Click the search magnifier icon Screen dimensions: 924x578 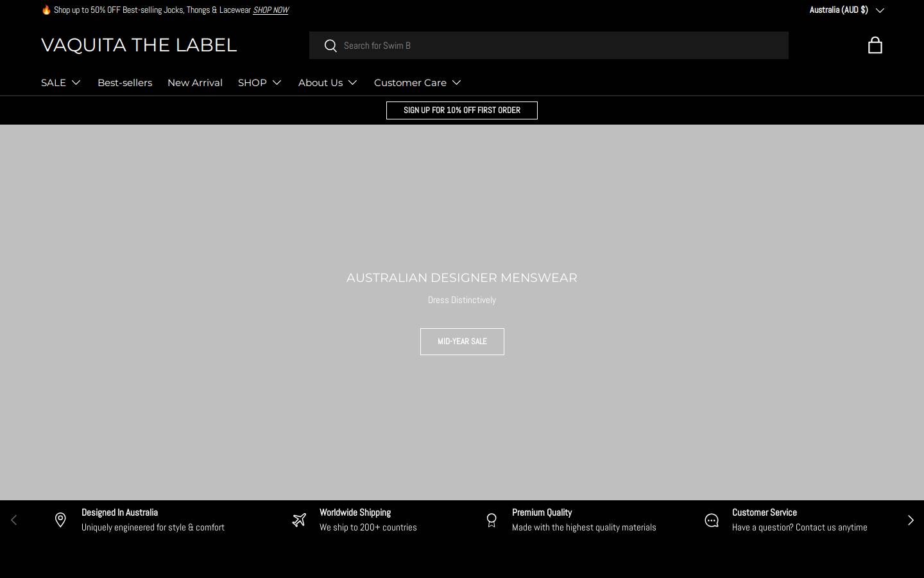pyautogui.click(x=330, y=46)
